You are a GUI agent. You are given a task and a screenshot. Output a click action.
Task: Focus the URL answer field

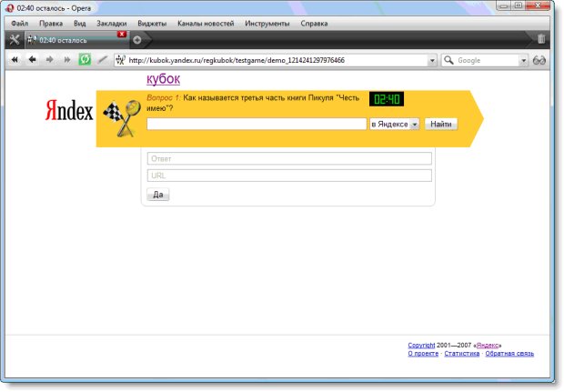tap(289, 176)
